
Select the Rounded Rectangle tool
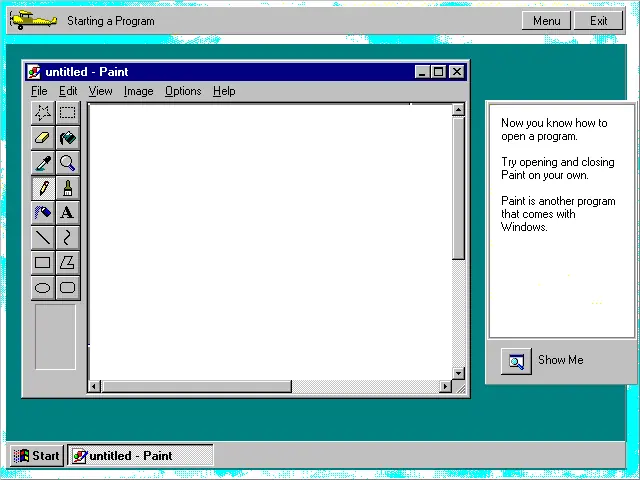(68, 288)
